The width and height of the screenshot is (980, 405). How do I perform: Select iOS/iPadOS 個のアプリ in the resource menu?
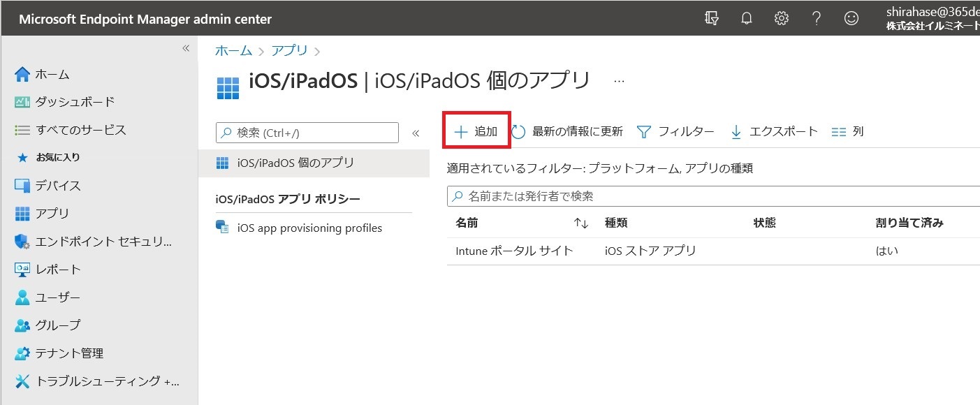[x=314, y=163]
